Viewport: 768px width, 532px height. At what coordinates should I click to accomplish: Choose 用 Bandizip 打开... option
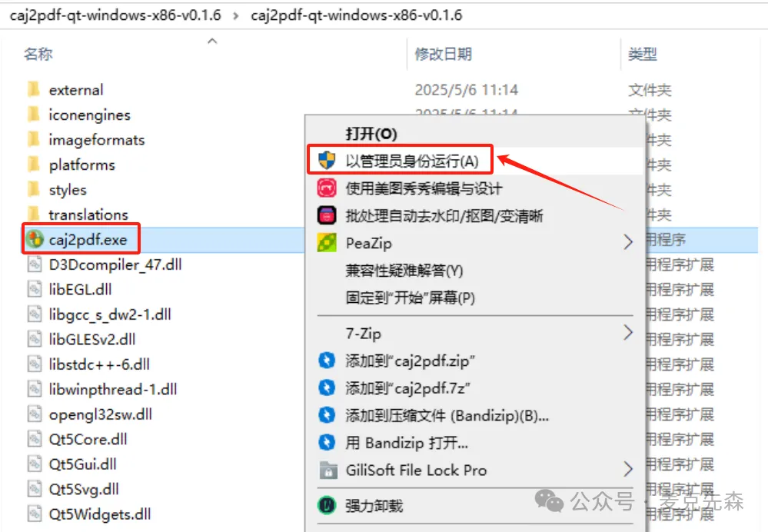coord(407,443)
